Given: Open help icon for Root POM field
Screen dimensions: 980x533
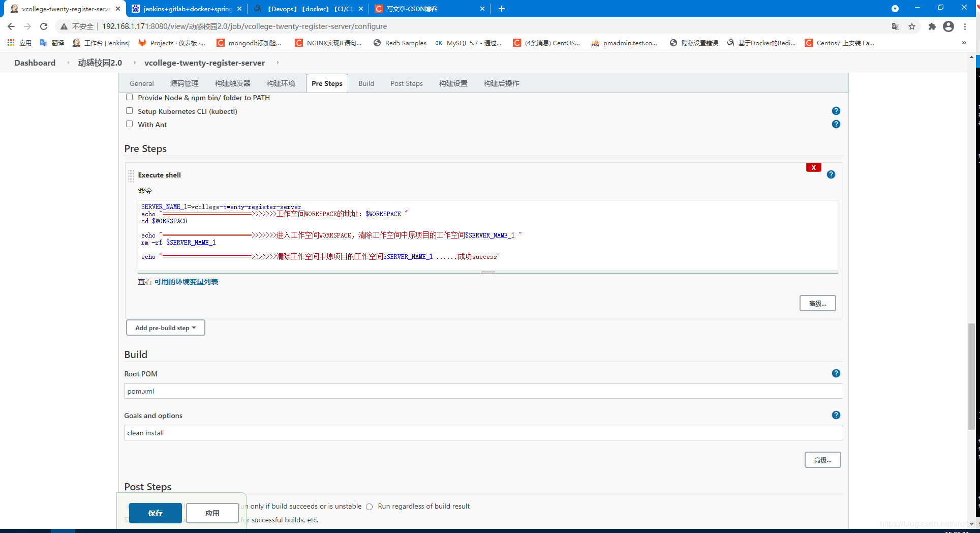Looking at the screenshot, I should tap(836, 373).
